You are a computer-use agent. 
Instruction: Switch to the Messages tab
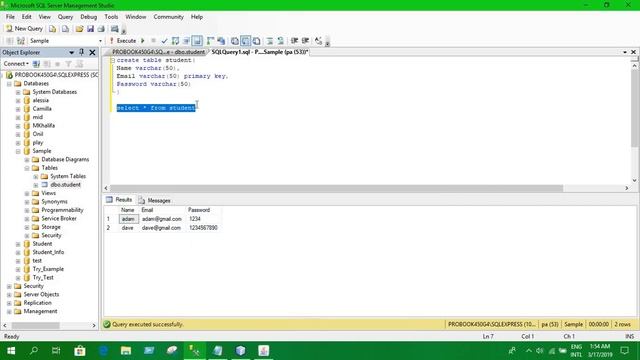click(x=155, y=200)
